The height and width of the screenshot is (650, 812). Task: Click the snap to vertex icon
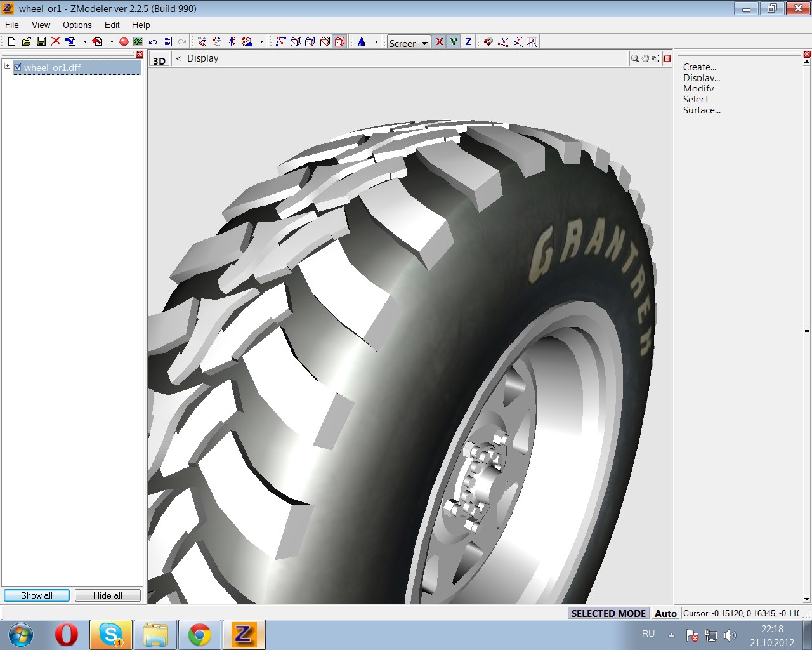click(503, 42)
